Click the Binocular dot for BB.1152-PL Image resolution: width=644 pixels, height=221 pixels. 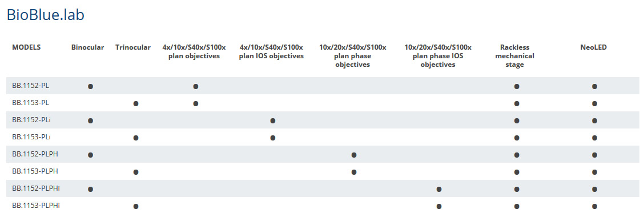coord(90,86)
